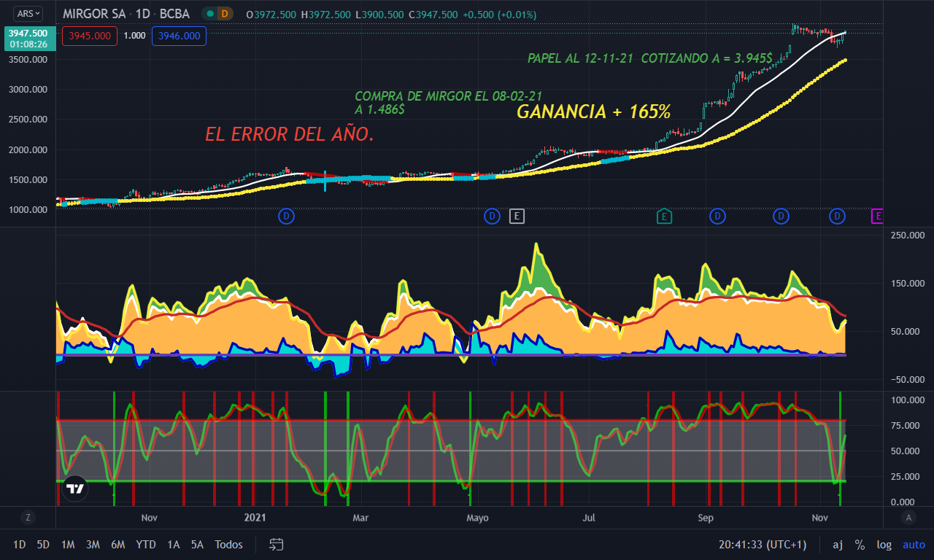Screen dimensions: 934x560
Task: Open the go to date calendar icon
Action: [276, 544]
